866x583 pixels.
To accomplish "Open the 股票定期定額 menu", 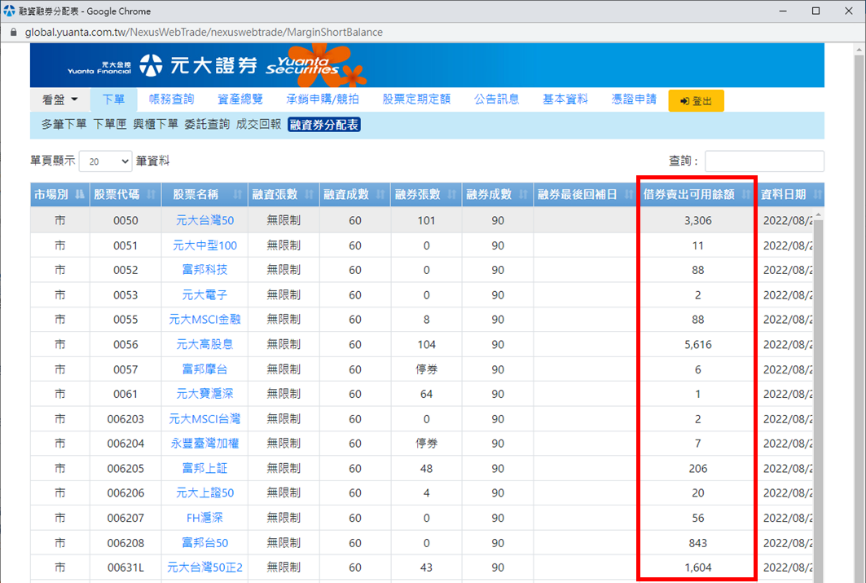I will [416, 99].
